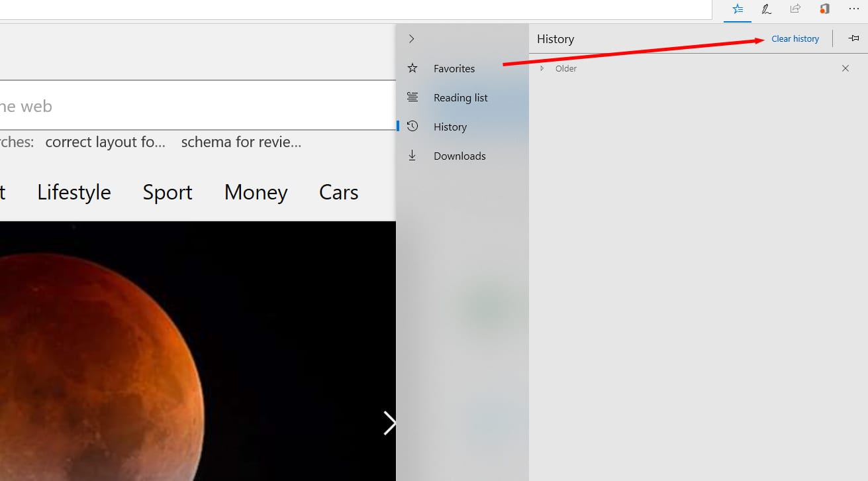The height and width of the screenshot is (481, 868).
Task: Click the 'correct layout fo...' recent search
Action: [105, 142]
